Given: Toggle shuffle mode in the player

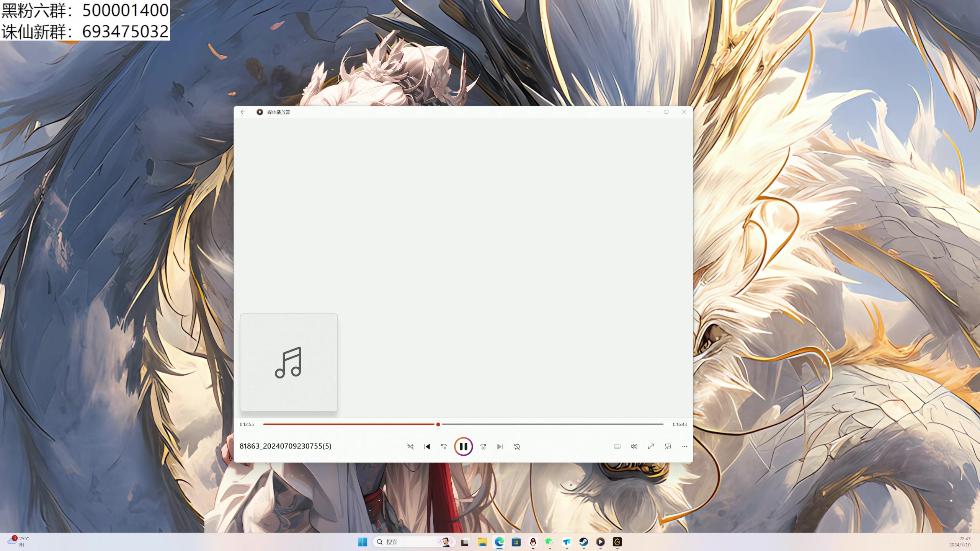Looking at the screenshot, I should tap(410, 447).
